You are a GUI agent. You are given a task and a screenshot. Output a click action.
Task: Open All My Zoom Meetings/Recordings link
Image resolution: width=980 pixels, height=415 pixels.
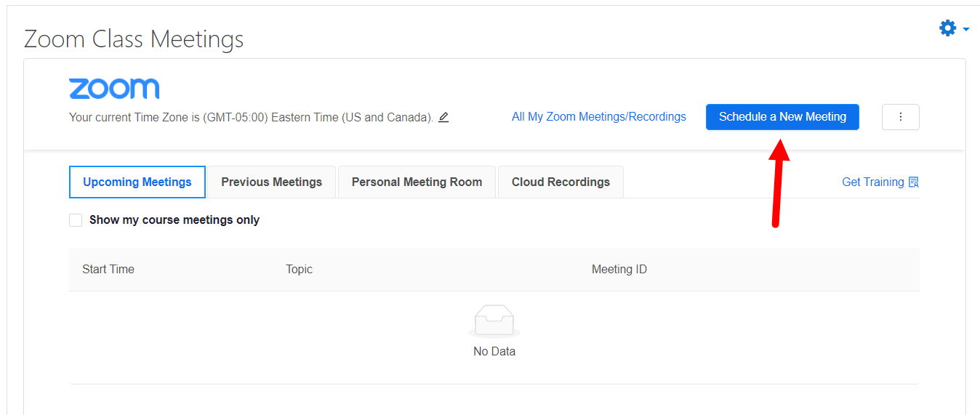coord(599,117)
